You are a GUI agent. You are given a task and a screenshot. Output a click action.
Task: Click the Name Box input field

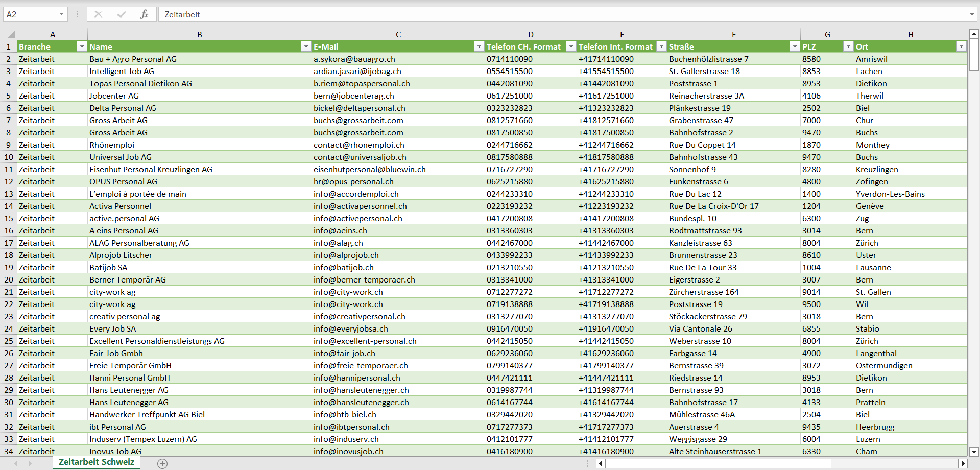coord(31,14)
